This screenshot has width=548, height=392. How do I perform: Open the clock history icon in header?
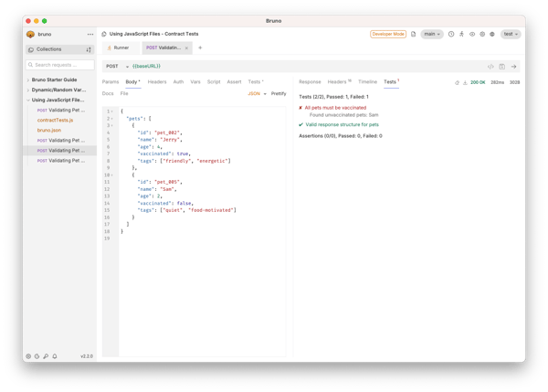click(451, 34)
